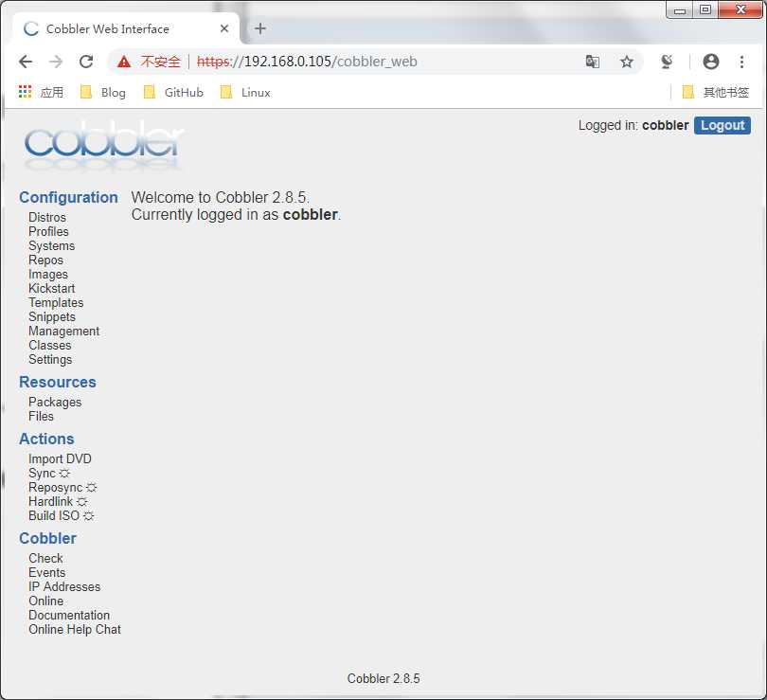Viewport: 767px width, 700px height.
Task: Open the Snippets page
Action: pyautogui.click(x=52, y=317)
